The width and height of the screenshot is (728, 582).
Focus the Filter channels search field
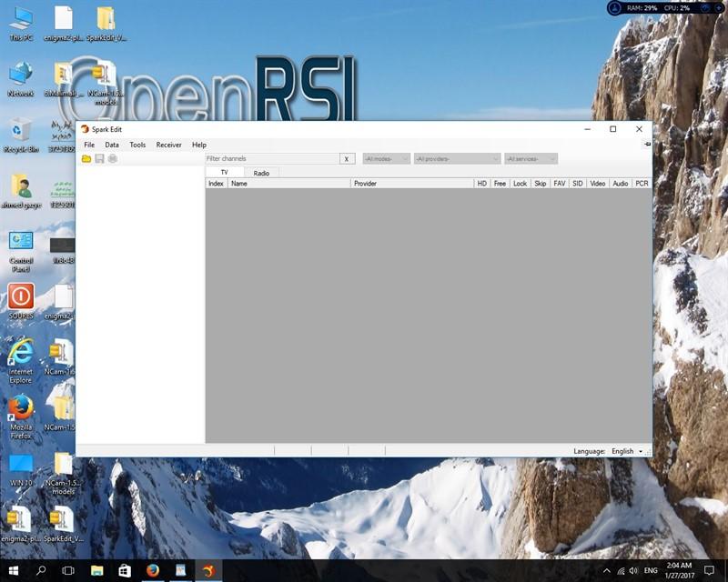click(x=272, y=159)
